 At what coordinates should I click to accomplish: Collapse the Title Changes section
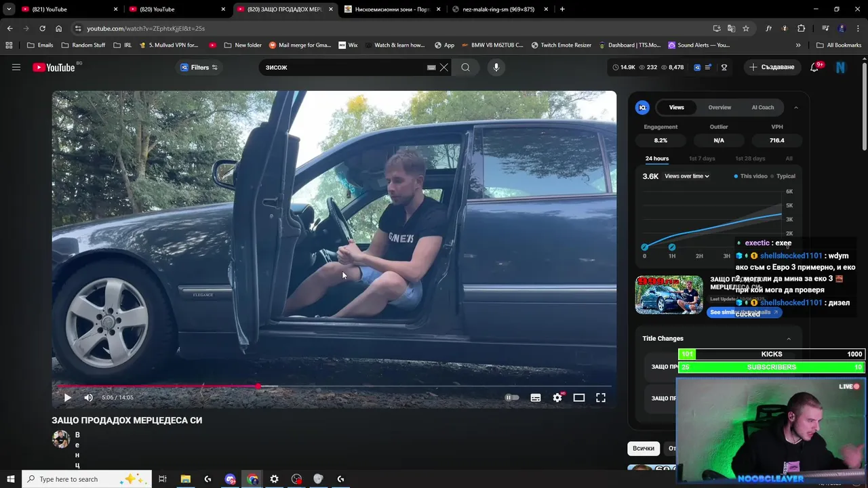[x=789, y=338]
